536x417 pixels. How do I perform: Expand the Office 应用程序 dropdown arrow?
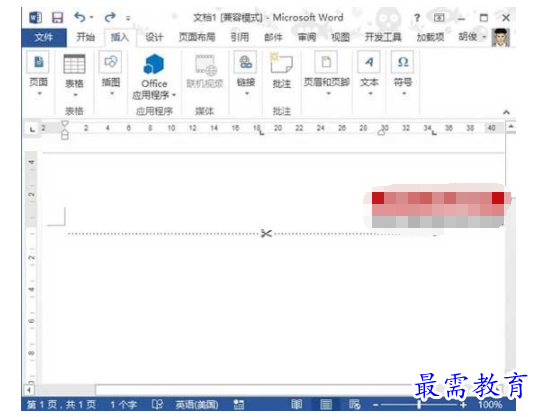tap(174, 95)
